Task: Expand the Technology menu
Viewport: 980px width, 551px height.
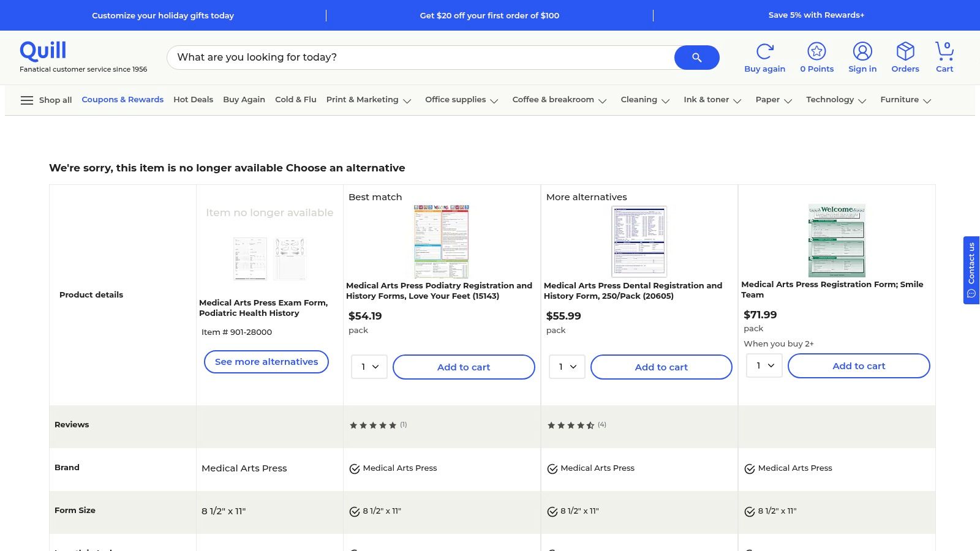Action: click(835, 100)
